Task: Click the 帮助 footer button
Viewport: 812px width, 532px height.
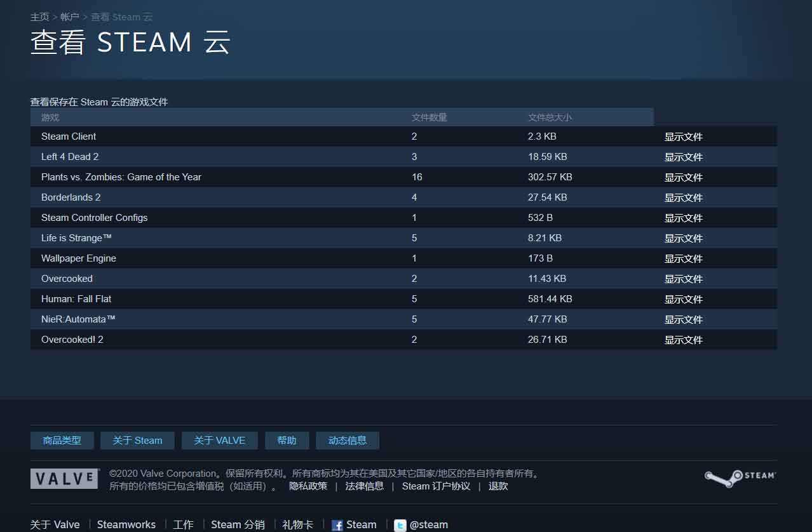Action: [x=287, y=441]
